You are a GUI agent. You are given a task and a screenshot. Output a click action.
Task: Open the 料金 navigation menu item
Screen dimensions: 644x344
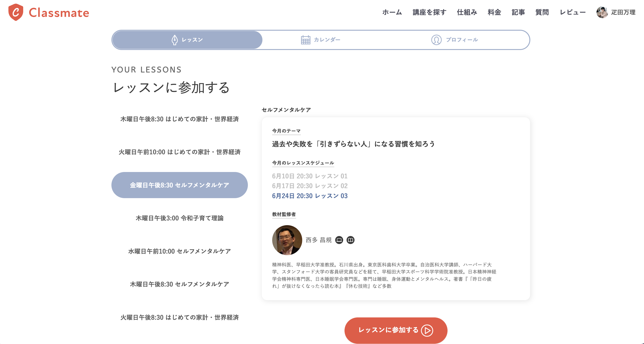pyautogui.click(x=494, y=12)
